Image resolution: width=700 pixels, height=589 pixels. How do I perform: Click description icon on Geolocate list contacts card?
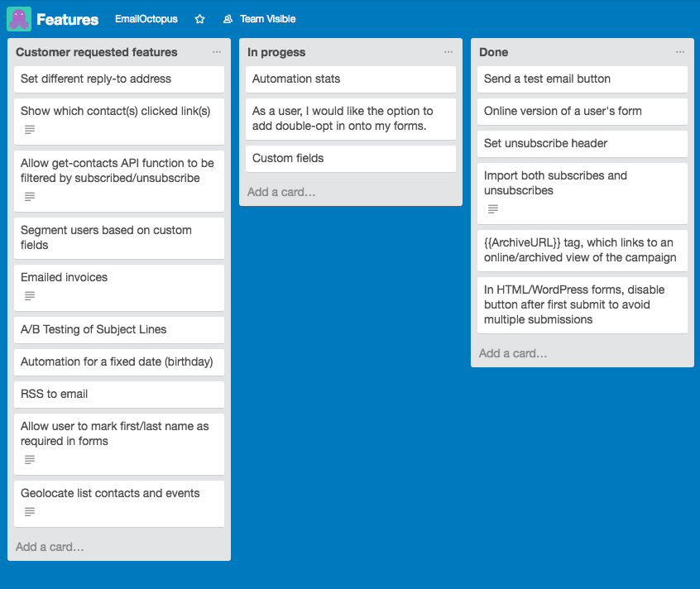30,511
